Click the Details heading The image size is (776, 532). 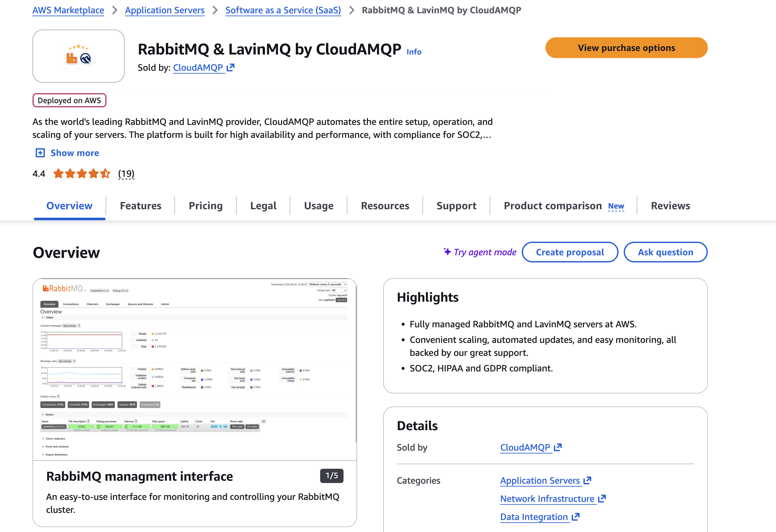[x=417, y=426]
